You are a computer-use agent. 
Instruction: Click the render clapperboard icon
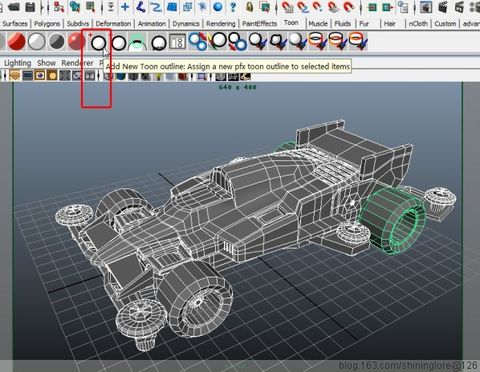(443, 6)
